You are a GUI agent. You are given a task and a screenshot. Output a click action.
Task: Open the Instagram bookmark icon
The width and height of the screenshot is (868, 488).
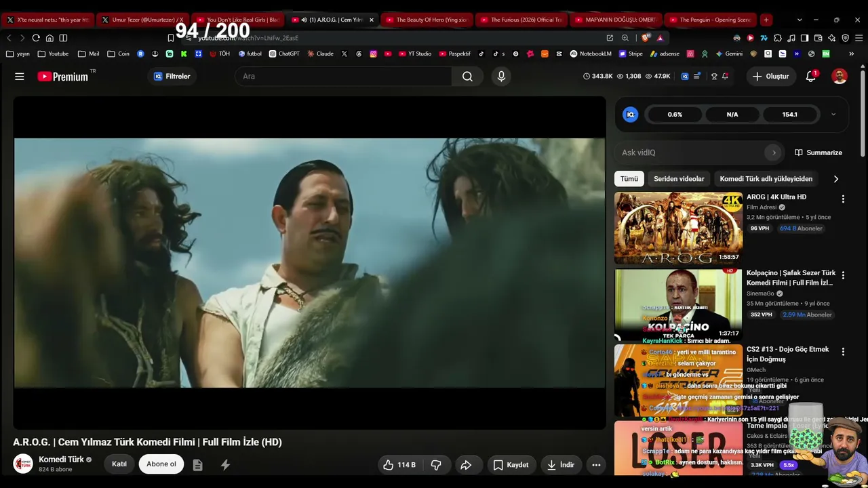point(373,54)
